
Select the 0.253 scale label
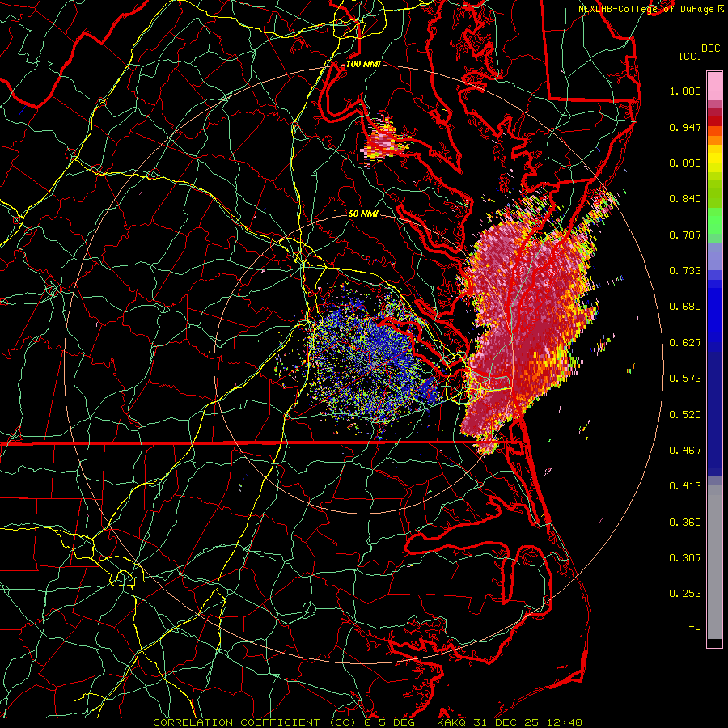tap(685, 594)
